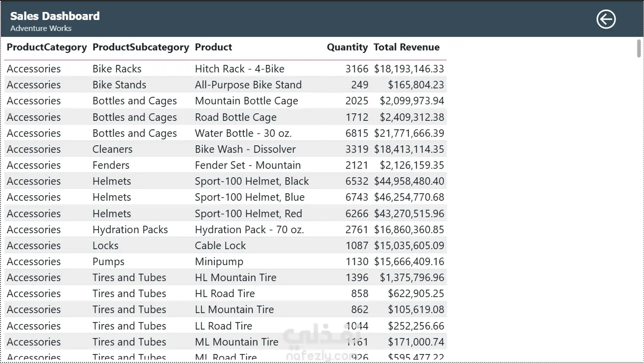Select All-Purpose Bike Stand product cell
The width and height of the screenshot is (644, 363).
(x=248, y=85)
